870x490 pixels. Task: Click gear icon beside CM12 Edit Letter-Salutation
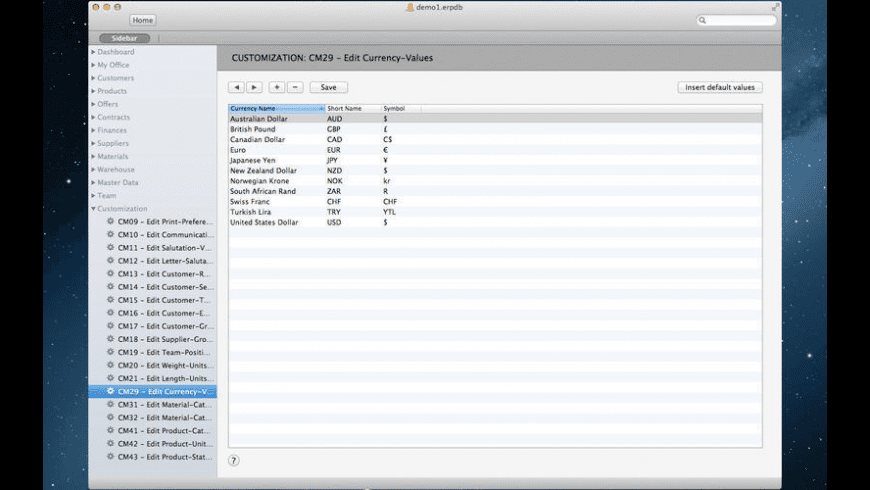pos(110,260)
